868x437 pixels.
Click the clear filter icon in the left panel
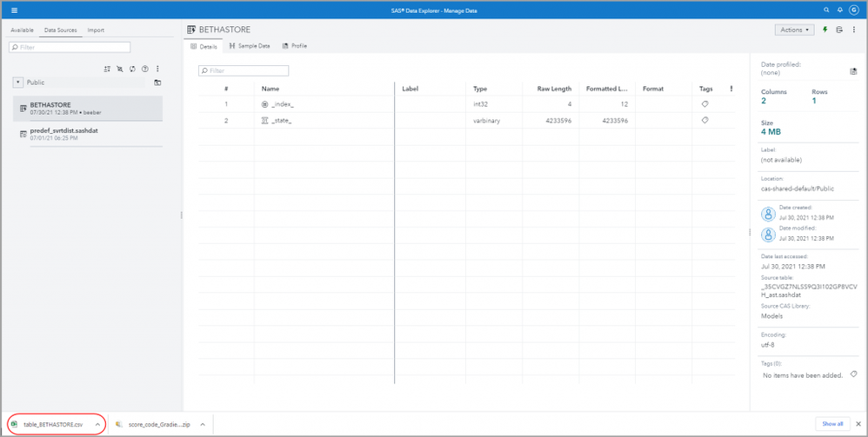coord(119,70)
